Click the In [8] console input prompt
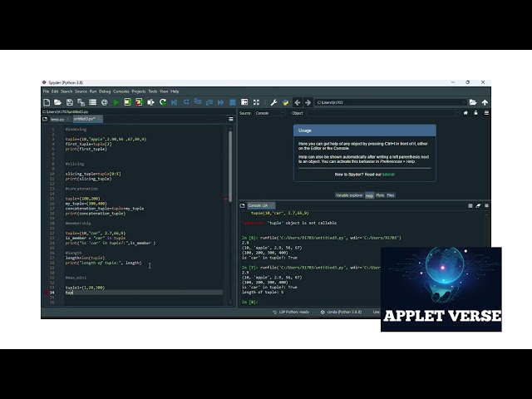Image resolution: width=532 pixels, height=399 pixels. (x=249, y=302)
